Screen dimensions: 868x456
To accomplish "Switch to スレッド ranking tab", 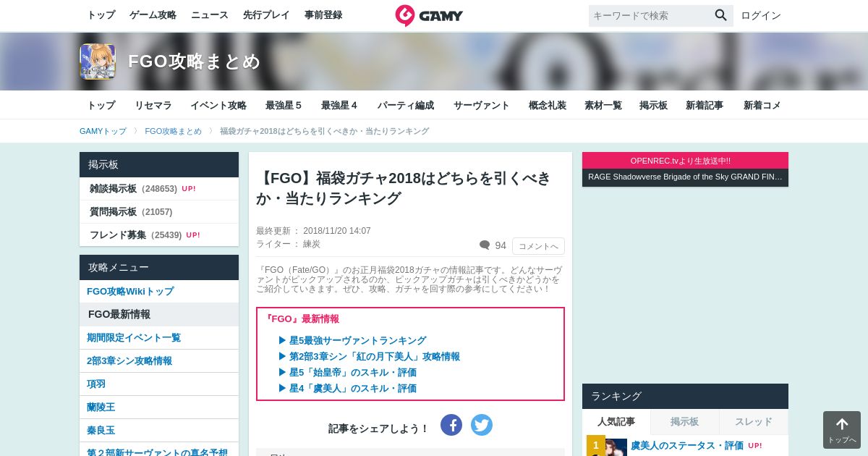I will pos(754,421).
